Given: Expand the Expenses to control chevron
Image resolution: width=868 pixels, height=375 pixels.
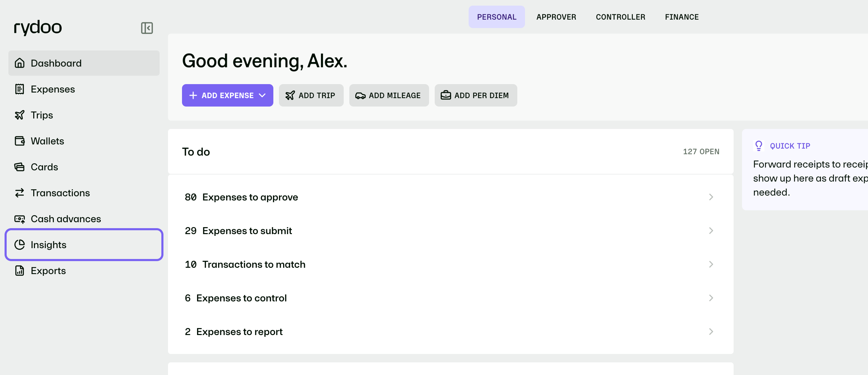Looking at the screenshot, I should click(711, 298).
